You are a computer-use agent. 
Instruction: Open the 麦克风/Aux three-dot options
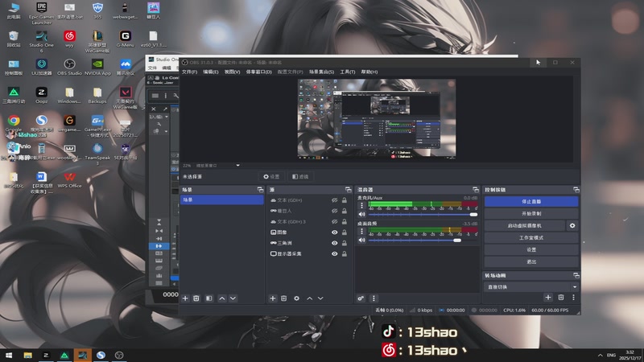(361, 206)
